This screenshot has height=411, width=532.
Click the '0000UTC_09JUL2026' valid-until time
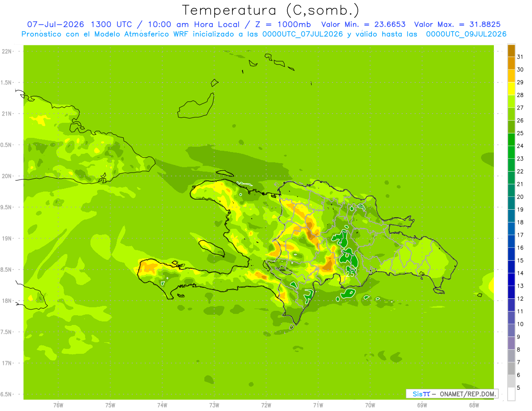466,34
